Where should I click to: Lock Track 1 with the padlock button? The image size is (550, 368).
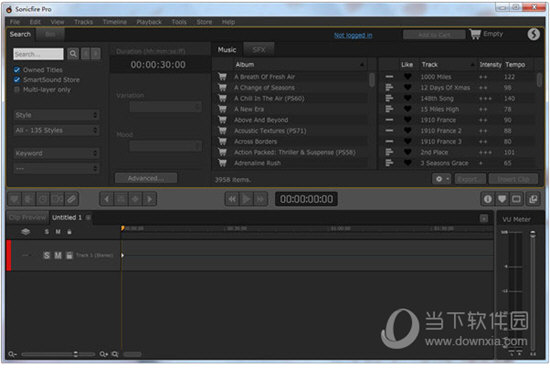tap(69, 255)
